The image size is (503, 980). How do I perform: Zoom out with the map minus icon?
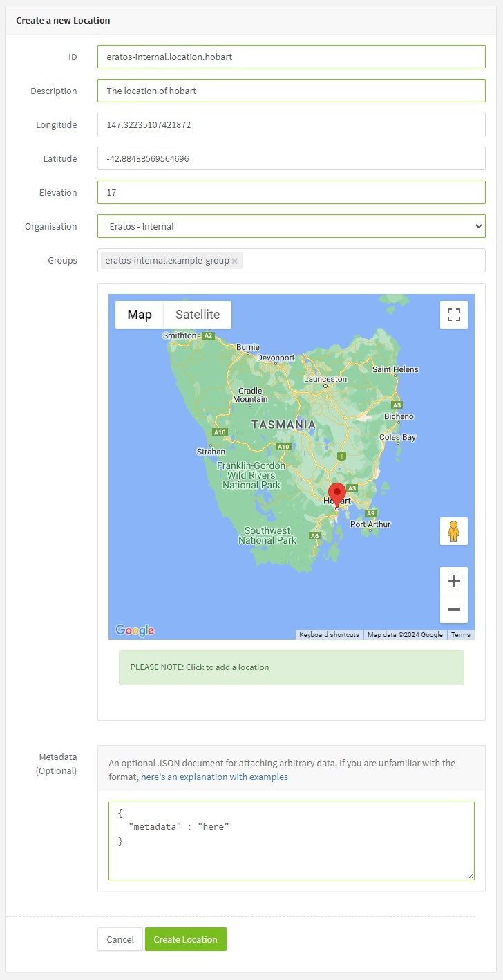pos(454,609)
